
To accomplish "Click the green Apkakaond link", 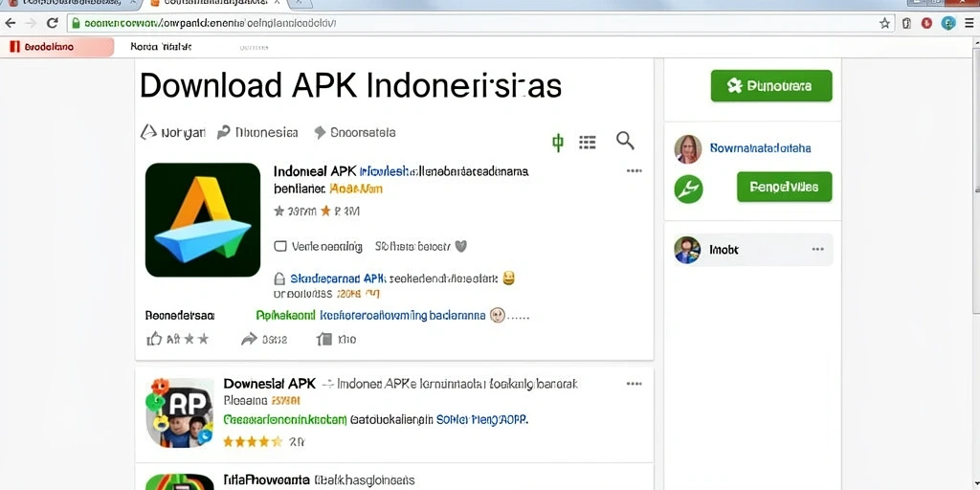I will point(285,316).
